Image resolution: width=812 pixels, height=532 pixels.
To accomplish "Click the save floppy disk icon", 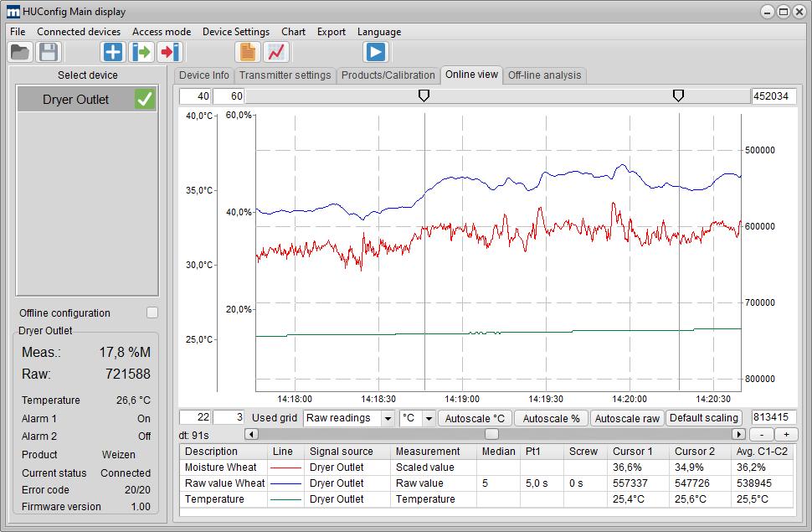I will pyautogui.click(x=49, y=52).
